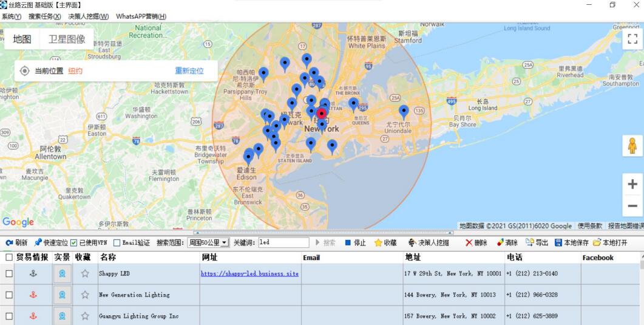Toggle map fullscreen view button
Viewport: 644px width, 325px height.
click(x=632, y=39)
